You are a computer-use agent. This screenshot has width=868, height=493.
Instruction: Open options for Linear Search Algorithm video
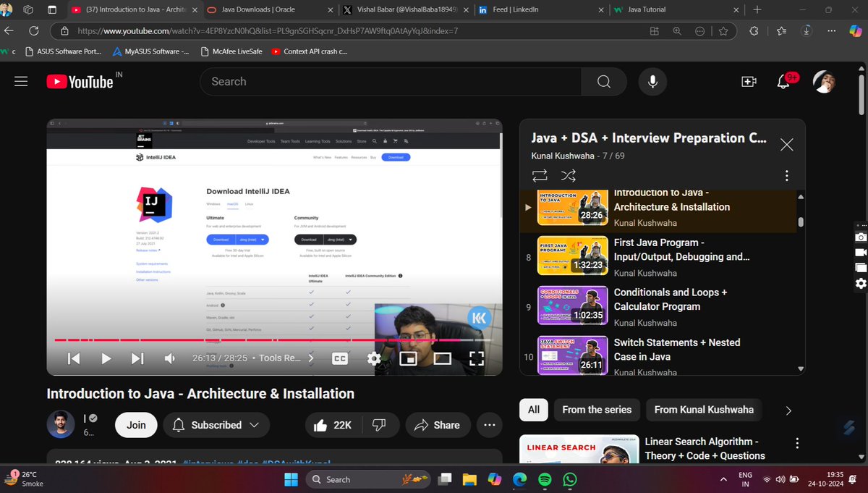[x=797, y=443]
